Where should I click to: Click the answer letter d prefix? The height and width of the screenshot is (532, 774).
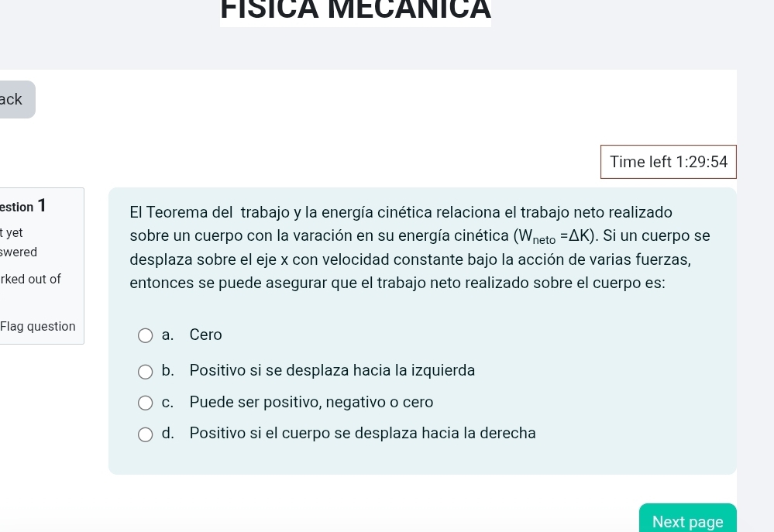(x=167, y=433)
